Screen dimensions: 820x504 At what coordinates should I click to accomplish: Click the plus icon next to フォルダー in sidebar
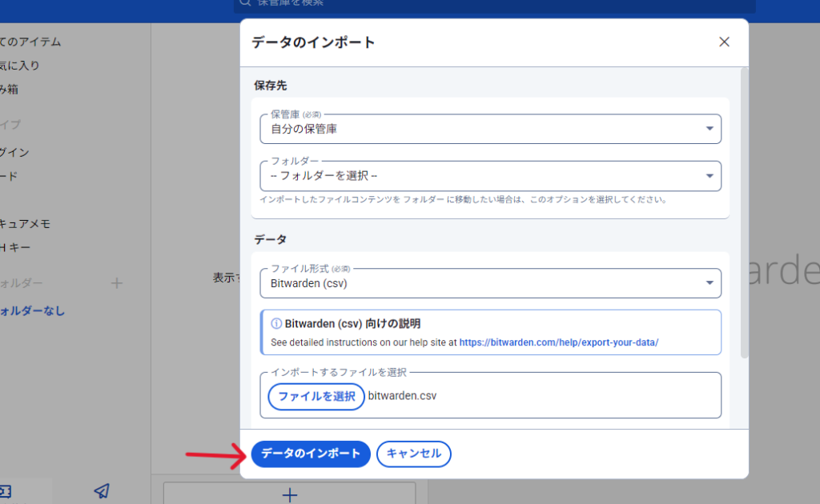tap(117, 283)
